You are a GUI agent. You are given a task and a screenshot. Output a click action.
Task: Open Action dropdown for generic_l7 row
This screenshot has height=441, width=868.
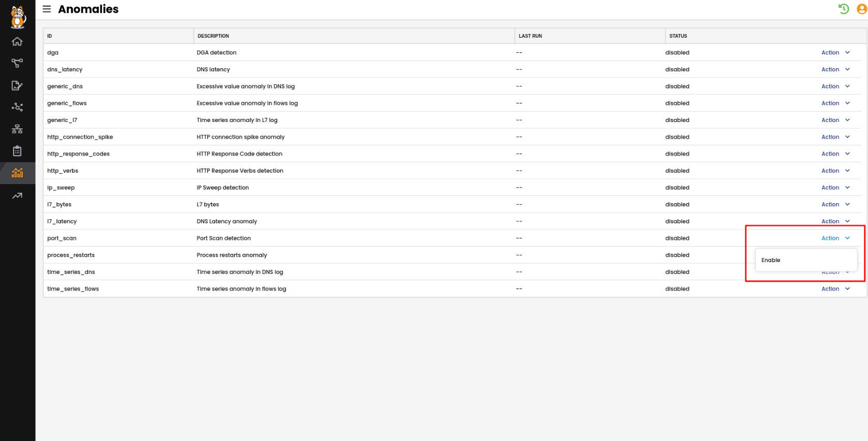(835, 120)
